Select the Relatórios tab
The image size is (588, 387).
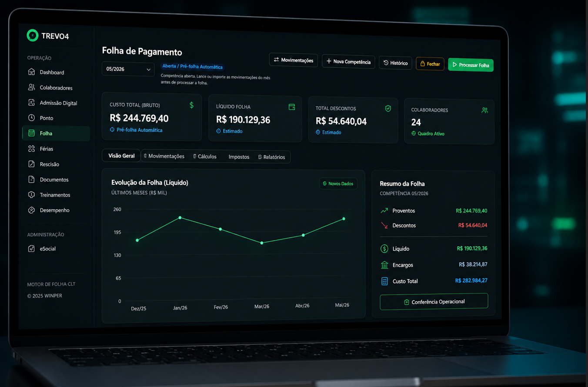pos(272,157)
